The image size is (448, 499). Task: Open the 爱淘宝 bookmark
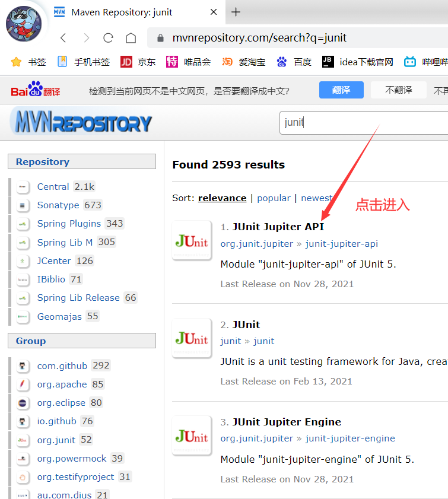tap(243, 62)
